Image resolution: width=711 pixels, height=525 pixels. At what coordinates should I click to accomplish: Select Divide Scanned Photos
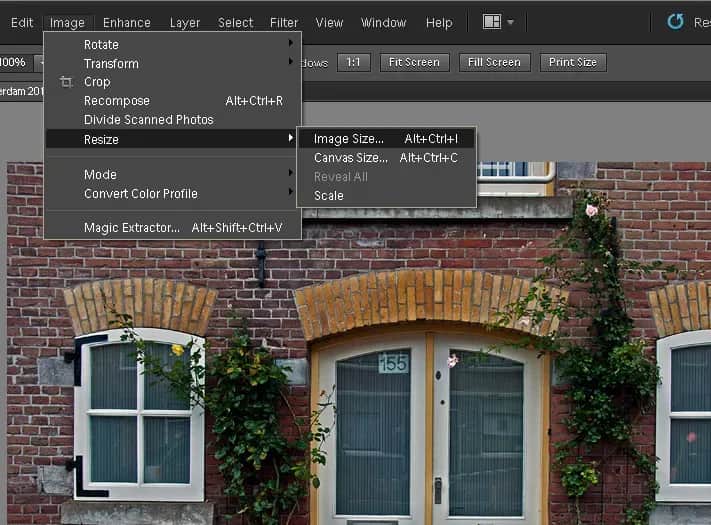[x=149, y=120]
